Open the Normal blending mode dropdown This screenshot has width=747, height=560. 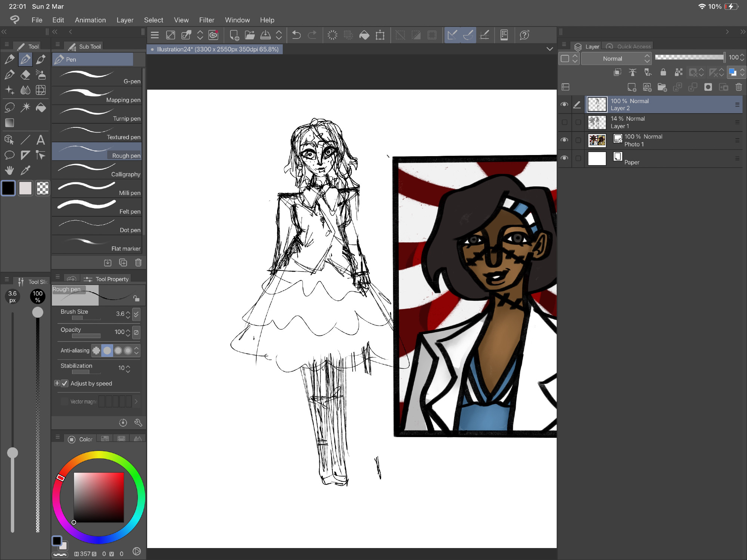(617, 59)
